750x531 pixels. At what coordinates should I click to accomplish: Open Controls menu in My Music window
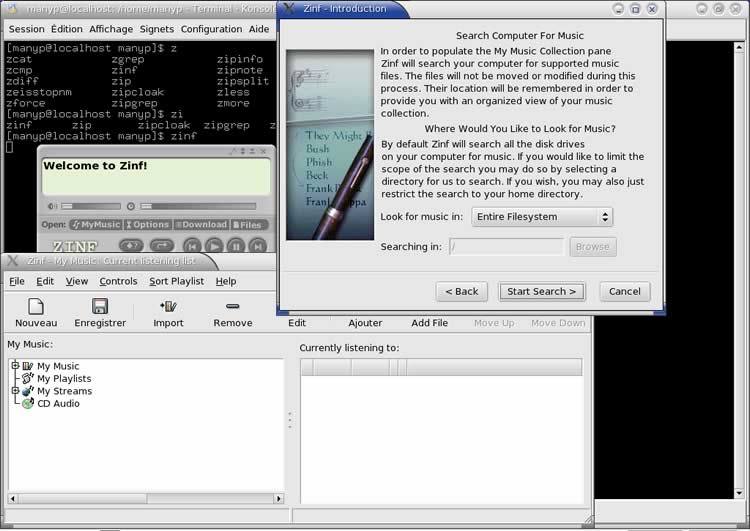pos(118,281)
